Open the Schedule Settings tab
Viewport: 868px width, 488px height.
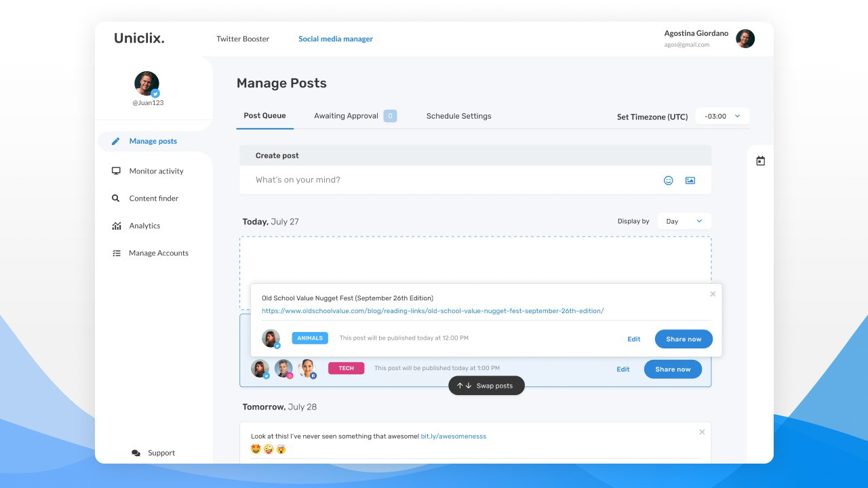[x=458, y=116]
